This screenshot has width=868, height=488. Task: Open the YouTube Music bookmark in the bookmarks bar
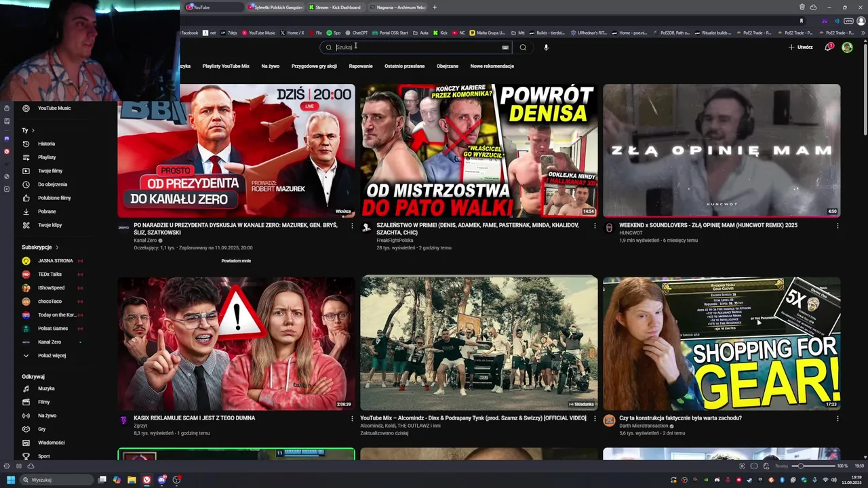[x=258, y=33]
